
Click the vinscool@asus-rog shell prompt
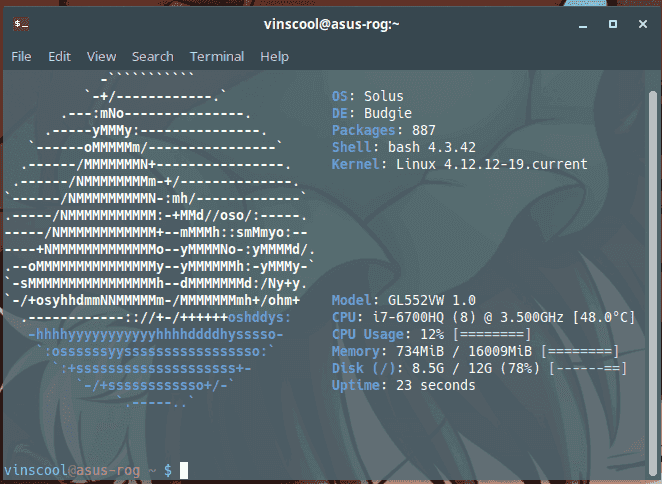pos(88,470)
